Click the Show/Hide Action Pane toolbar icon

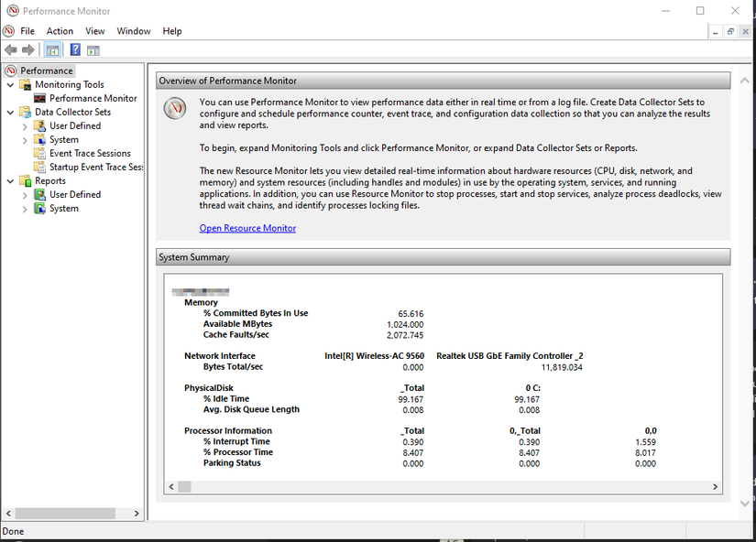coord(93,49)
